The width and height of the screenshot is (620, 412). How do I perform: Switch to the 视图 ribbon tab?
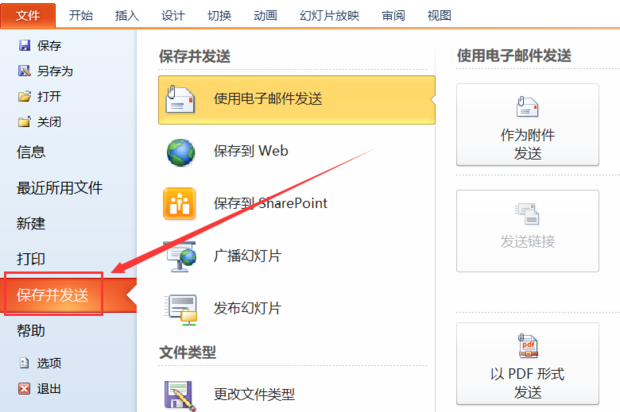point(439,15)
